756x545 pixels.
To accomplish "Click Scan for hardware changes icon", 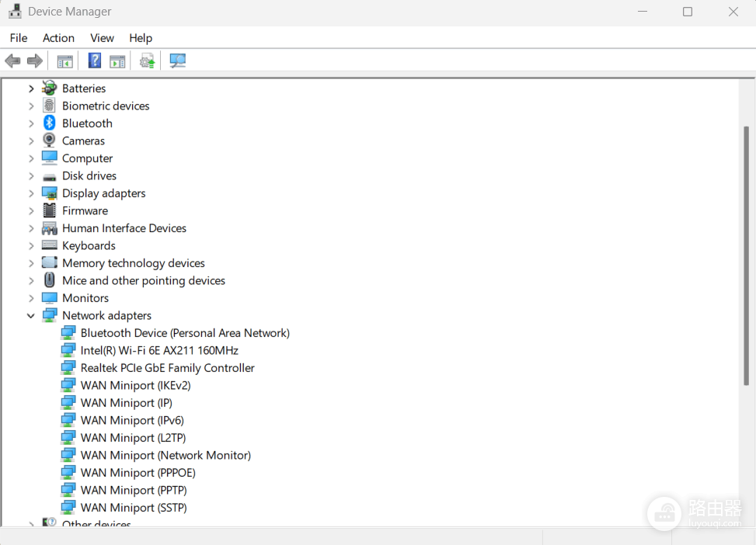I will 177,61.
